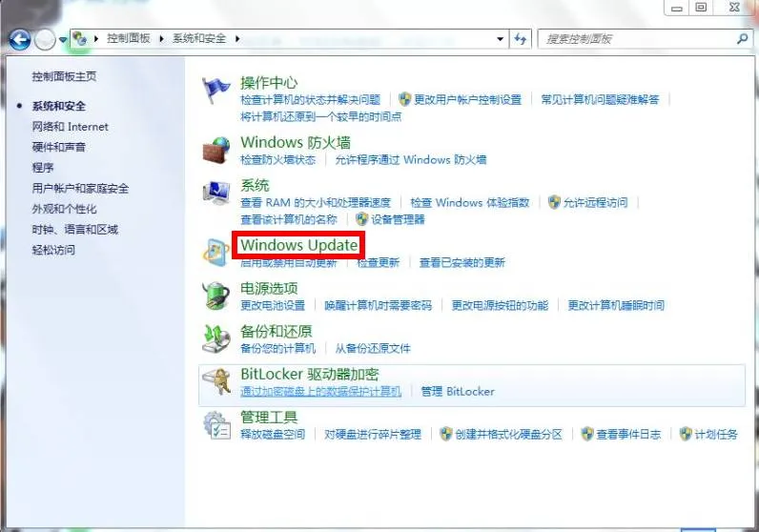Open 轻松访问 category
The image size is (759, 532).
(53, 250)
